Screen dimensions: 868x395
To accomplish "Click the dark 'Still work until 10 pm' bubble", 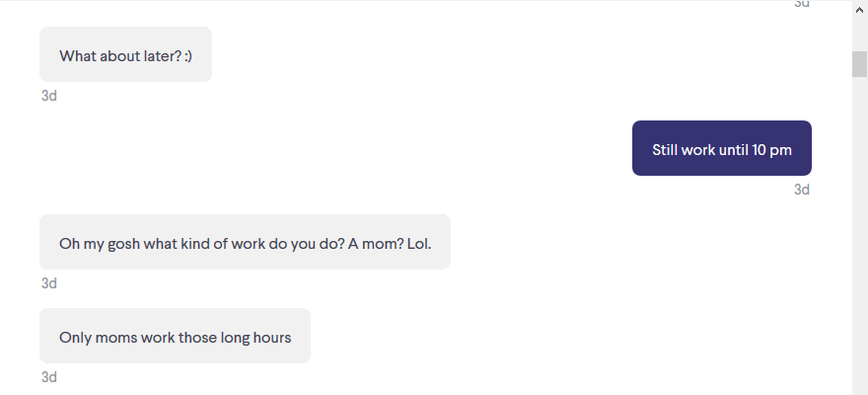I will coord(722,148).
